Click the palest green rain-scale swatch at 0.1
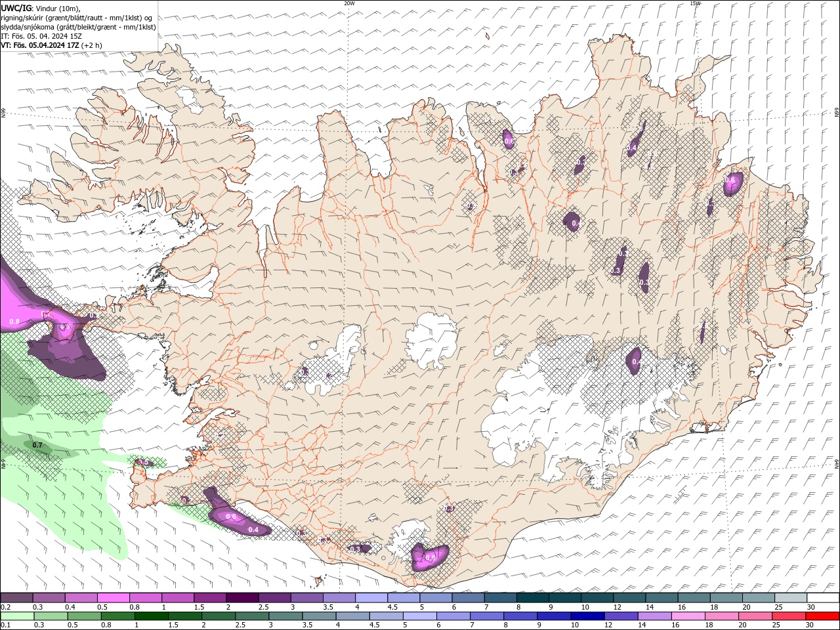840x630 pixels. [x=17, y=616]
